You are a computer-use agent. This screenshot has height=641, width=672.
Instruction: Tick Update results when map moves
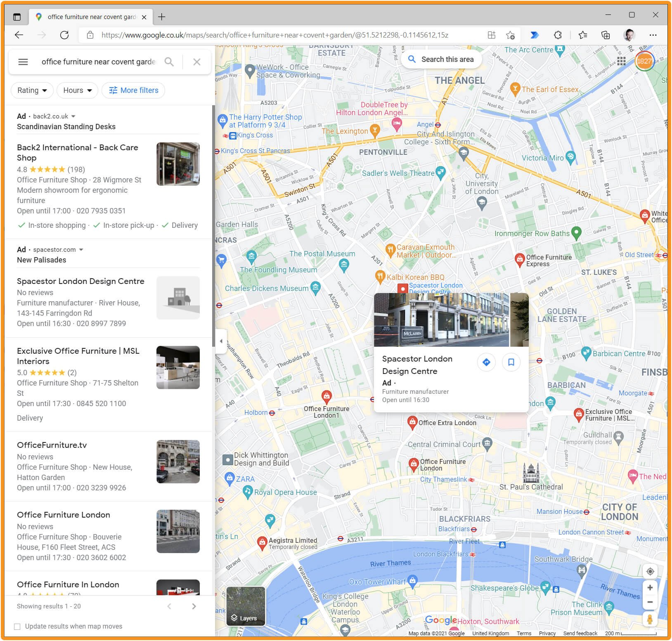[17, 627]
